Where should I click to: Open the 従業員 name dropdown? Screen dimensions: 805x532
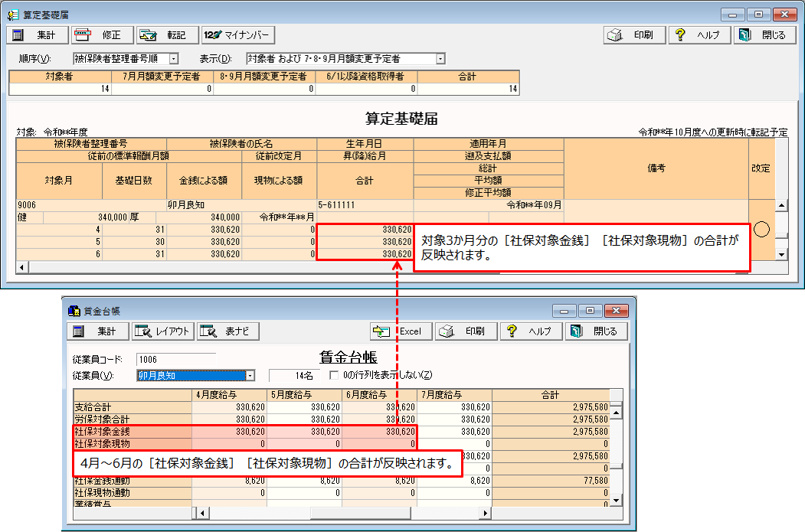[250, 375]
